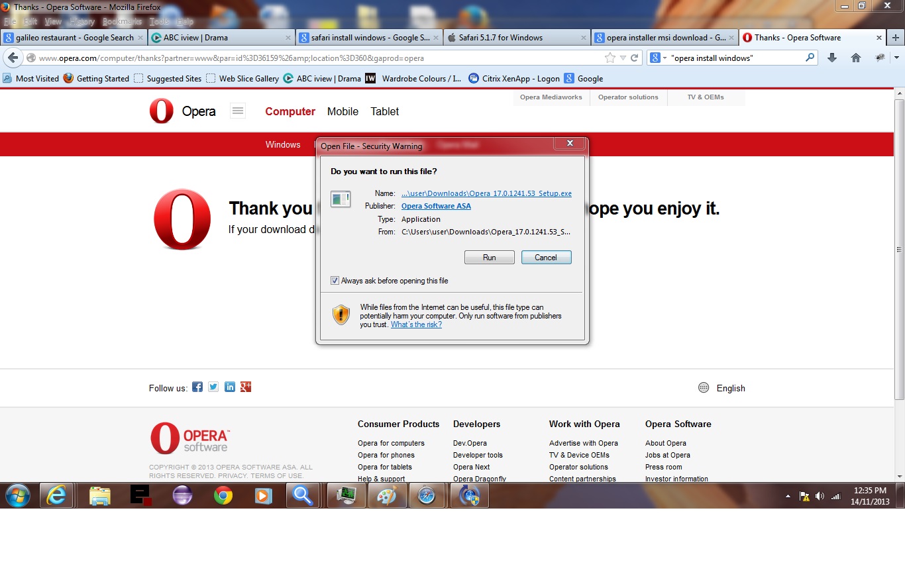Open the Downloads arrow in Firefox toolbar

point(832,58)
